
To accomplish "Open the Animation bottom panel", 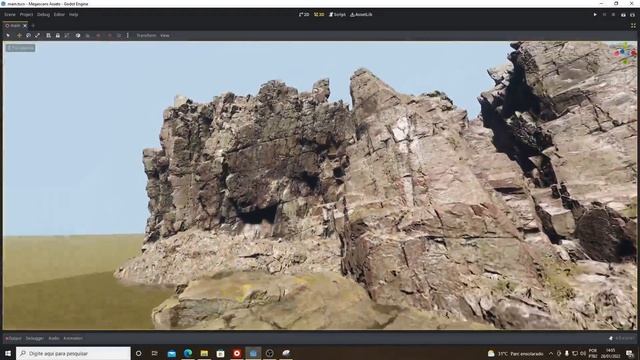I will pyautogui.click(x=73, y=338).
